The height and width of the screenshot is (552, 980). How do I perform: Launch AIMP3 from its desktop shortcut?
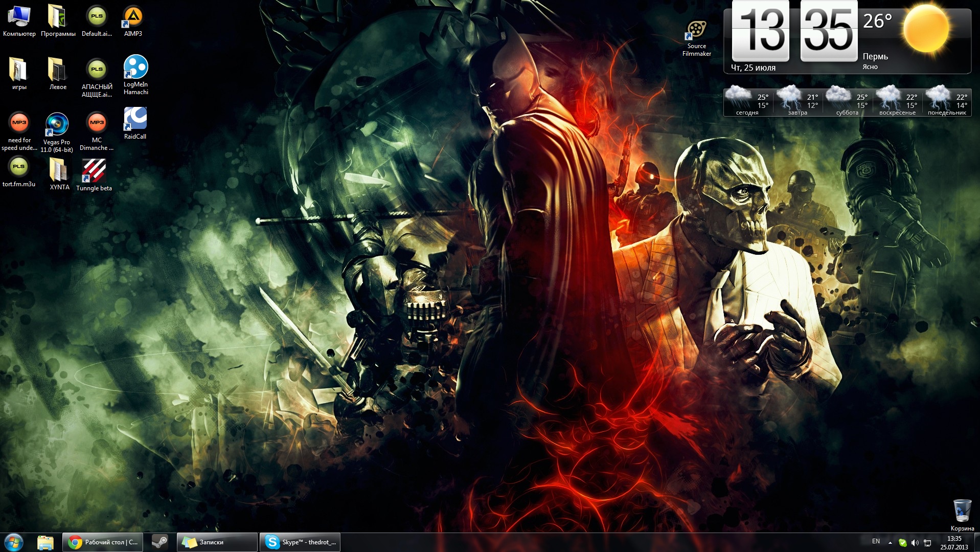133,21
